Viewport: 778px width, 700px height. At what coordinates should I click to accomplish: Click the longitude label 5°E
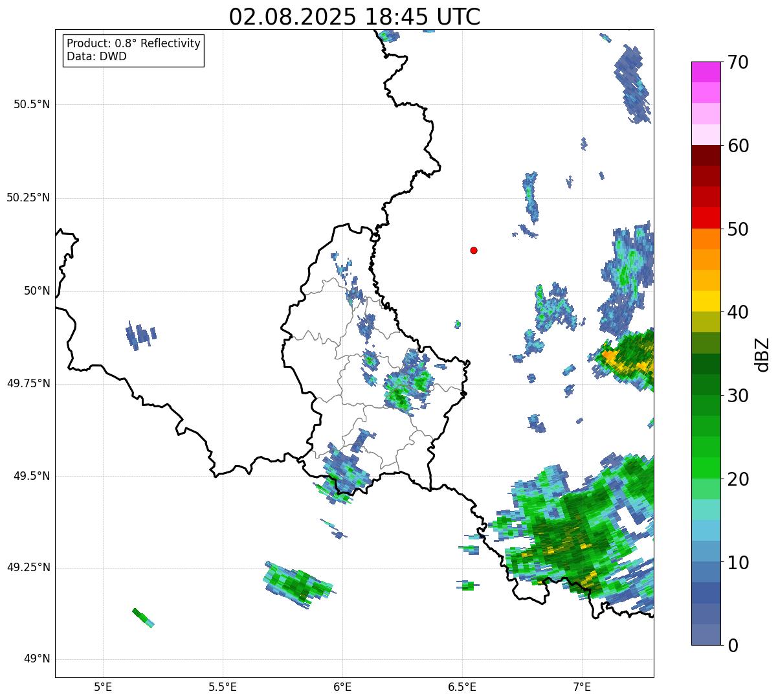click(x=103, y=686)
